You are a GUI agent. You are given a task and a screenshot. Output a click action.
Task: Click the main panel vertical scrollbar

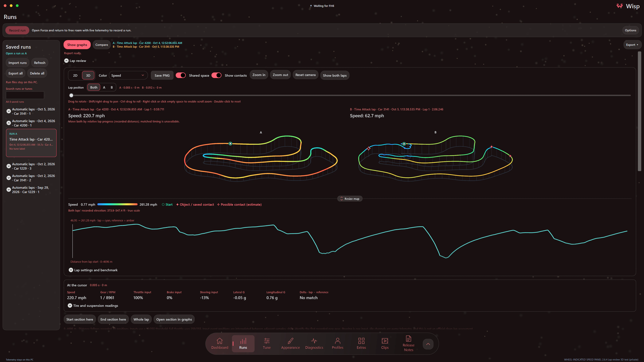639,111
